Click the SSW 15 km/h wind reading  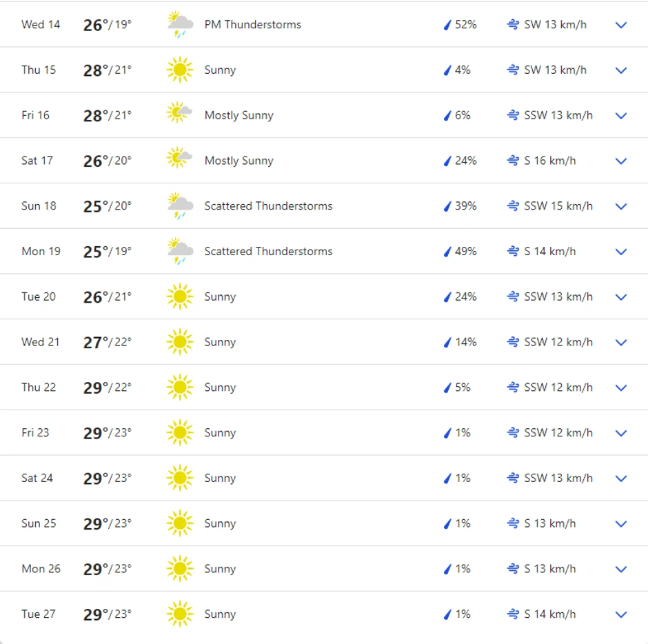558,206
